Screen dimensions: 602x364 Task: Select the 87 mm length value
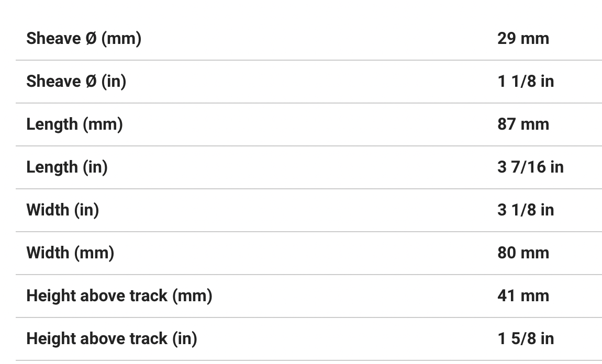(523, 124)
